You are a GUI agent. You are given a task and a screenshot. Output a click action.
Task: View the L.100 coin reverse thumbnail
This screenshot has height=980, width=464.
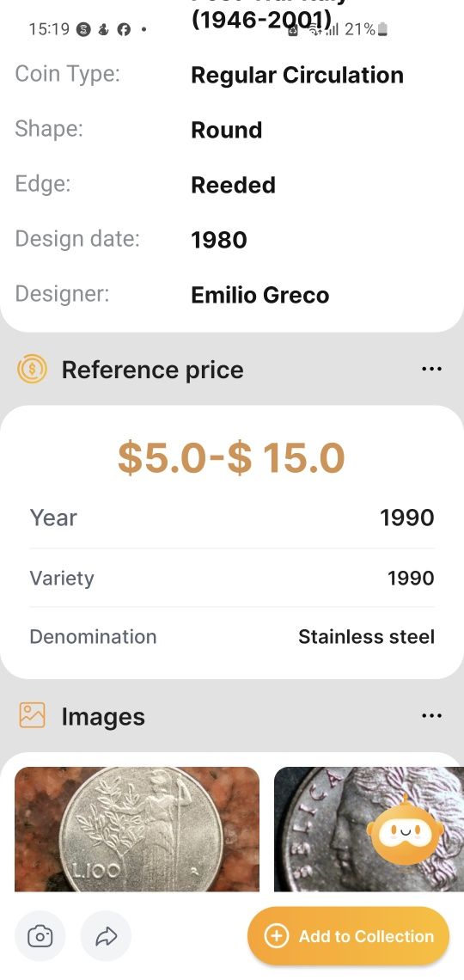tap(137, 829)
